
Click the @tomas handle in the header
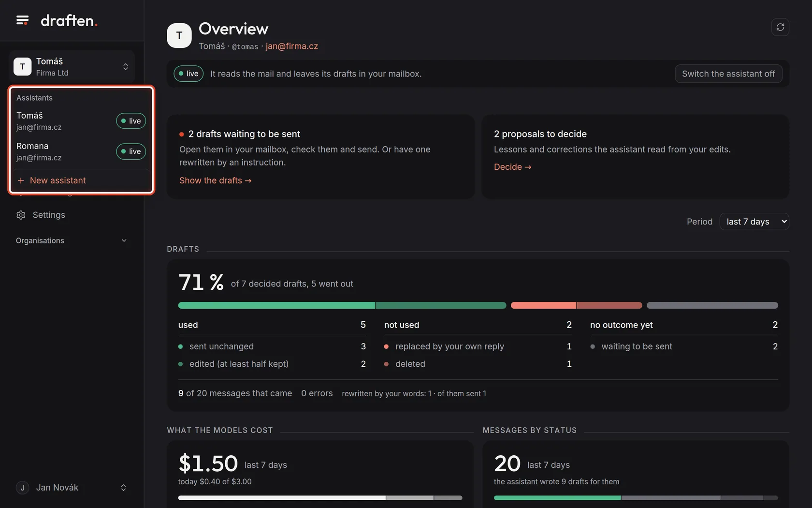pos(245,46)
